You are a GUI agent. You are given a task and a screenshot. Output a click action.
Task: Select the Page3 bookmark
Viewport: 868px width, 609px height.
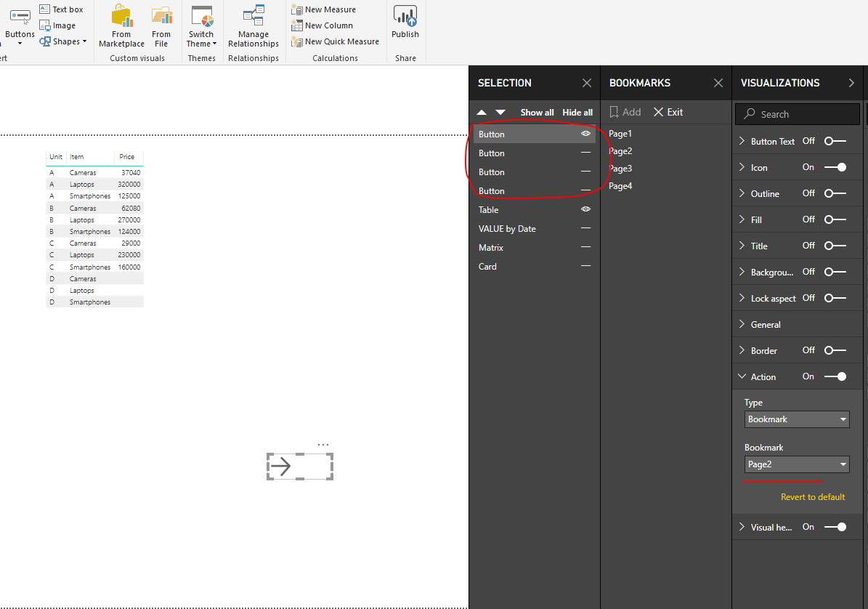[x=620, y=169]
